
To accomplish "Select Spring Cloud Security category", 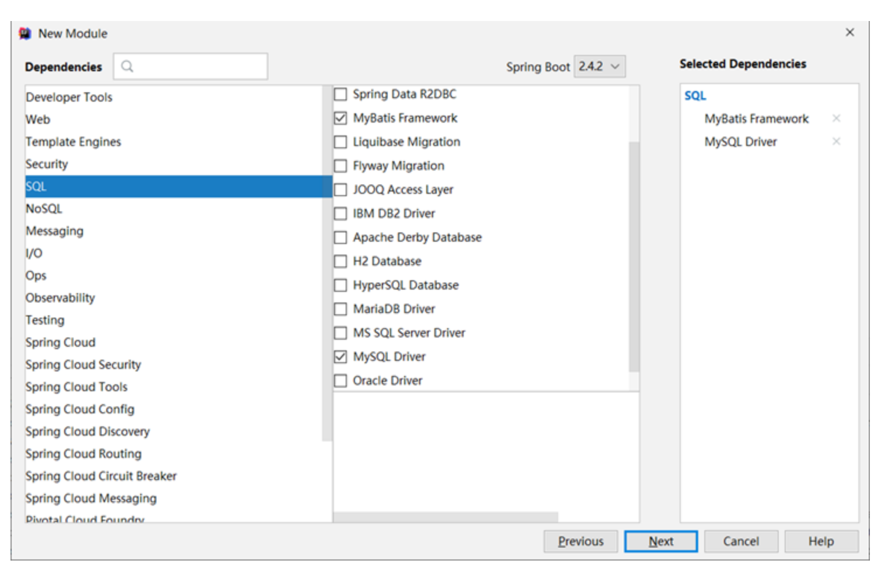I will click(174, 365).
